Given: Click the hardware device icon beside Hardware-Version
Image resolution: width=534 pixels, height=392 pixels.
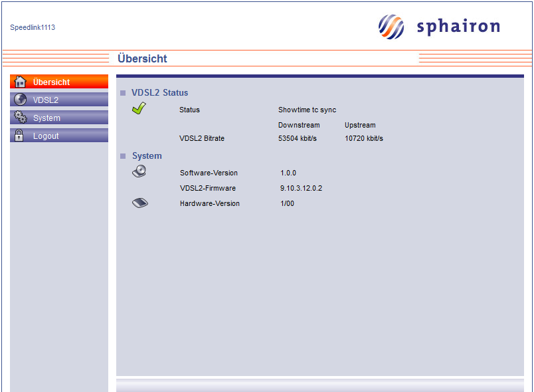Looking at the screenshot, I should point(139,203).
